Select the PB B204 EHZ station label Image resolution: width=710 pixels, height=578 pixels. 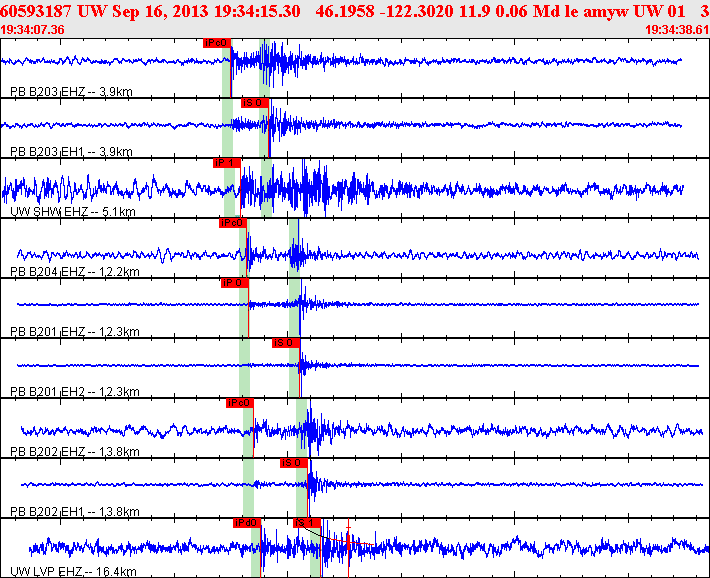point(75,272)
